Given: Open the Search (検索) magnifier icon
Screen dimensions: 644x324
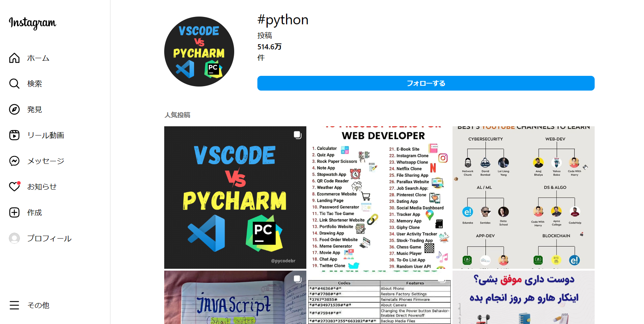Looking at the screenshot, I should pyautogui.click(x=14, y=84).
